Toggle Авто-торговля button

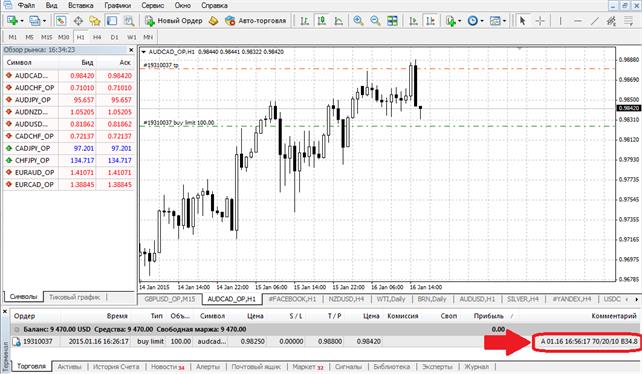tap(255, 20)
